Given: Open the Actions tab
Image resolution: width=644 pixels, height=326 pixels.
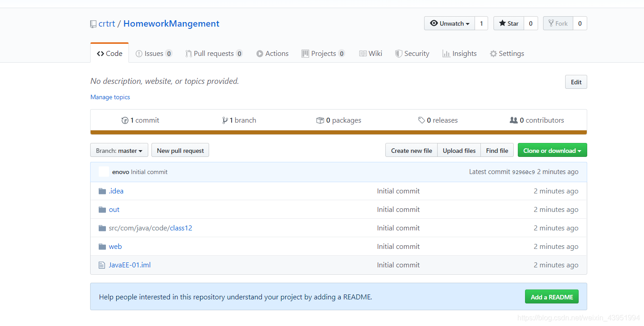Looking at the screenshot, I should tap(272, 53).
